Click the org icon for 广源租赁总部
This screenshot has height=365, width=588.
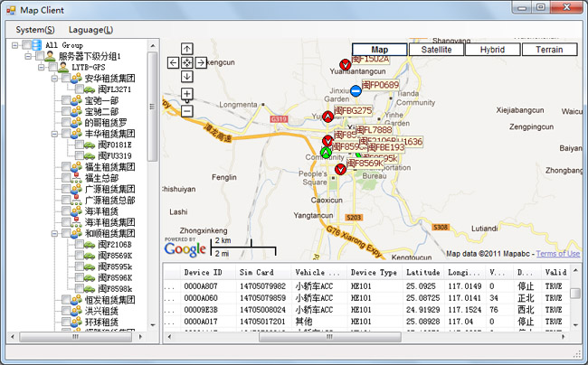(76, 201)
